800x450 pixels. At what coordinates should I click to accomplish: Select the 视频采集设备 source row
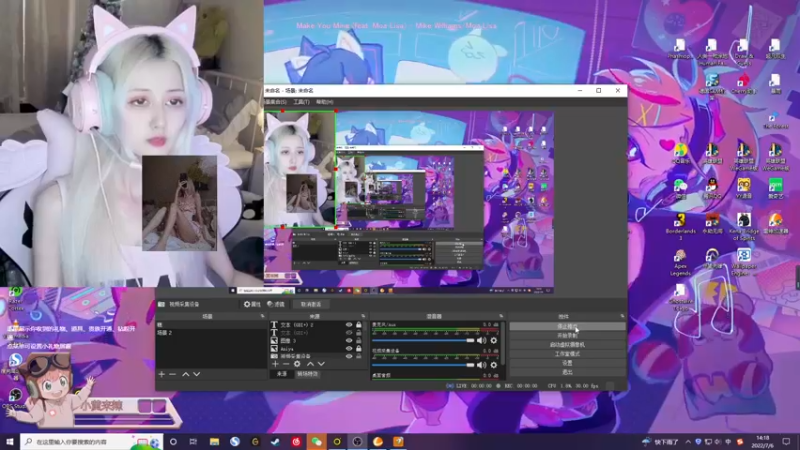317,356
